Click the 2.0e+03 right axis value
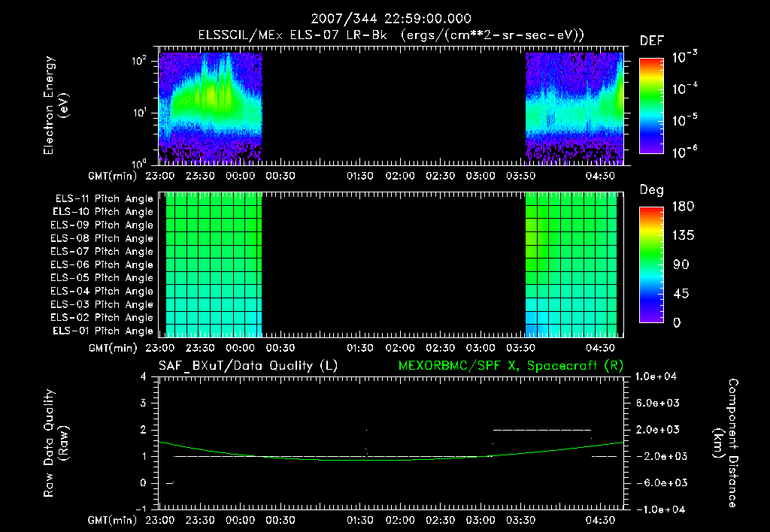770x532 pixels. [x=658, y=429]
